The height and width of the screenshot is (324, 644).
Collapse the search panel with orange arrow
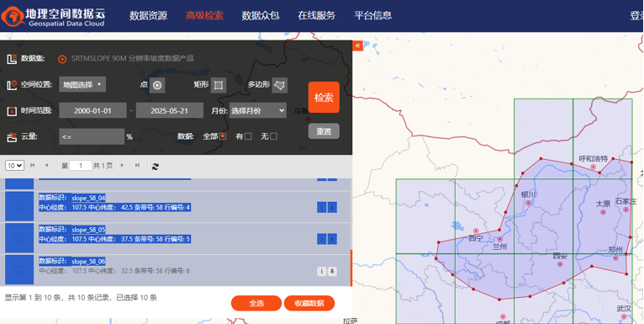pos(358,45)
